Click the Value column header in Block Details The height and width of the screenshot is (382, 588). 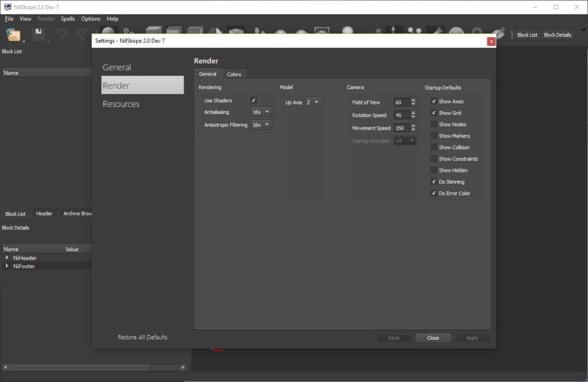coord(78,249)
